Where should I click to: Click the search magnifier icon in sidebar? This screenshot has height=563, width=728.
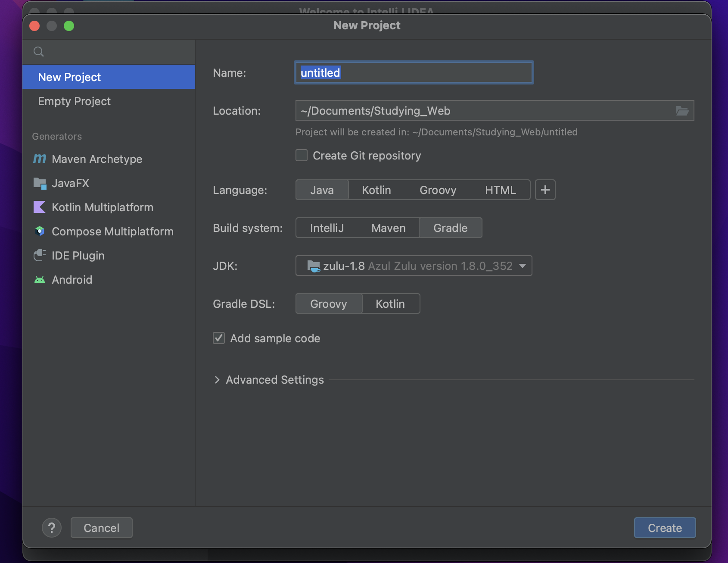click(x=39, y=52)
